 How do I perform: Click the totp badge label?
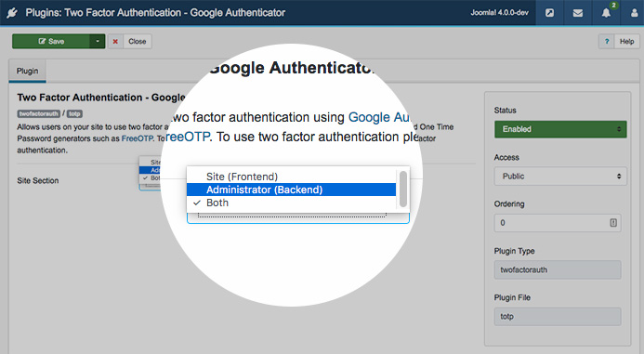(x=74, y=113)
